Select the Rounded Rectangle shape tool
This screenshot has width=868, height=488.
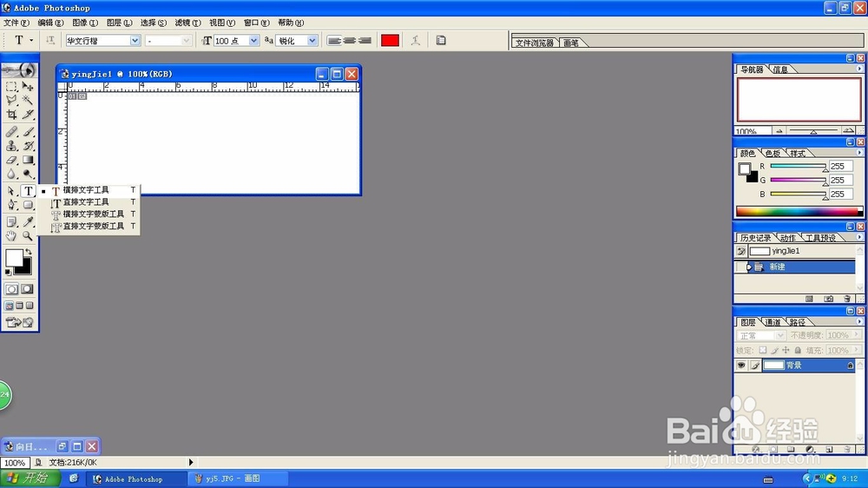28,205
